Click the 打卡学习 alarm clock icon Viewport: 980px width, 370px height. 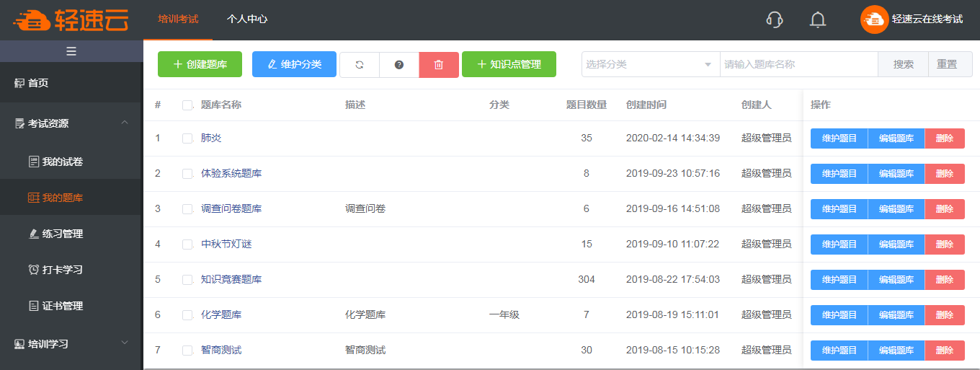[x=34, y=270]
